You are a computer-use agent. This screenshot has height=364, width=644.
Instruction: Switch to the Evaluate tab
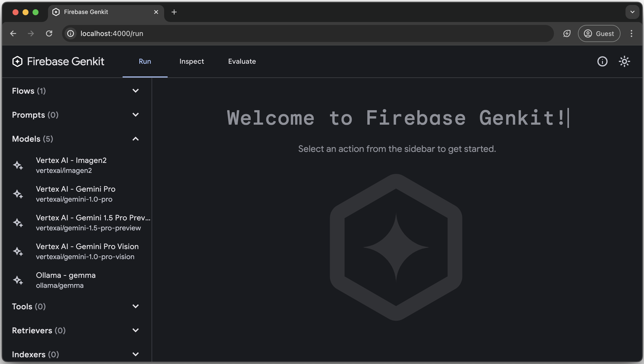[x=241, y=61]
